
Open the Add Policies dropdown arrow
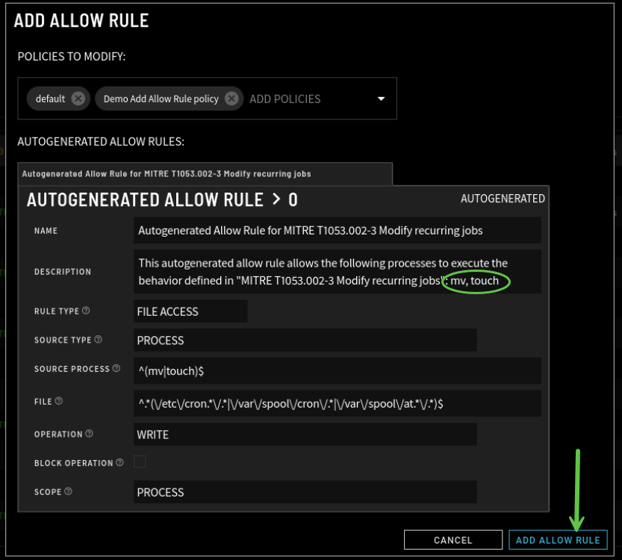click(381, 98)
